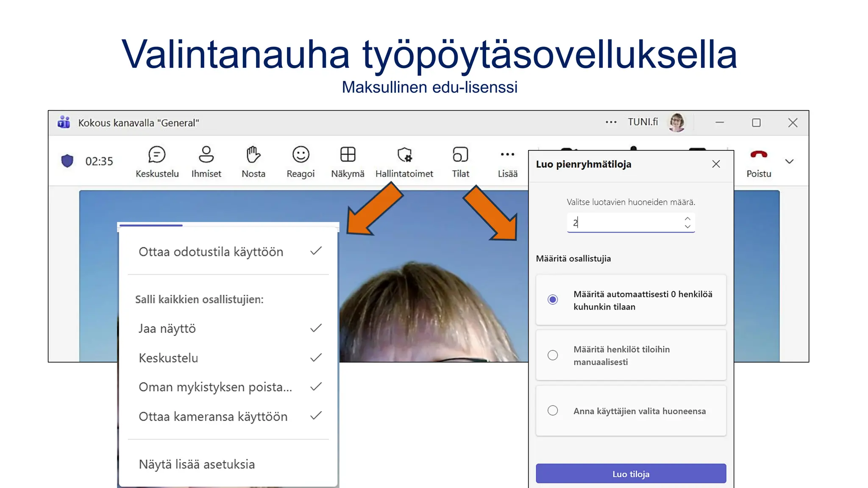Open Hallintatoimet meeting controls

tap(404, 162)
